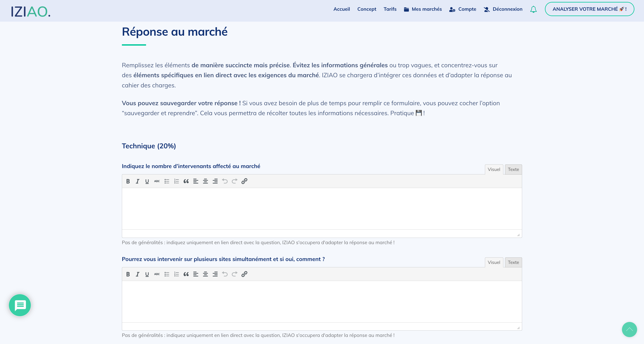Switch second editor to Texte tab
Image resolution: width=644 pixels, height=344 pixels.
tap(513, 263)
